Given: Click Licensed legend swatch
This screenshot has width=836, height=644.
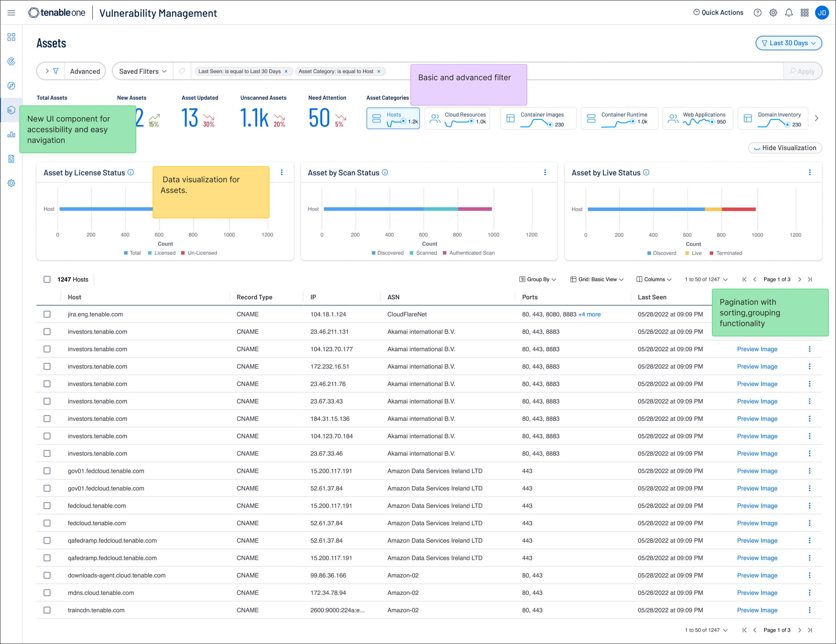Looking at the screenshot, I should point(150,253).
